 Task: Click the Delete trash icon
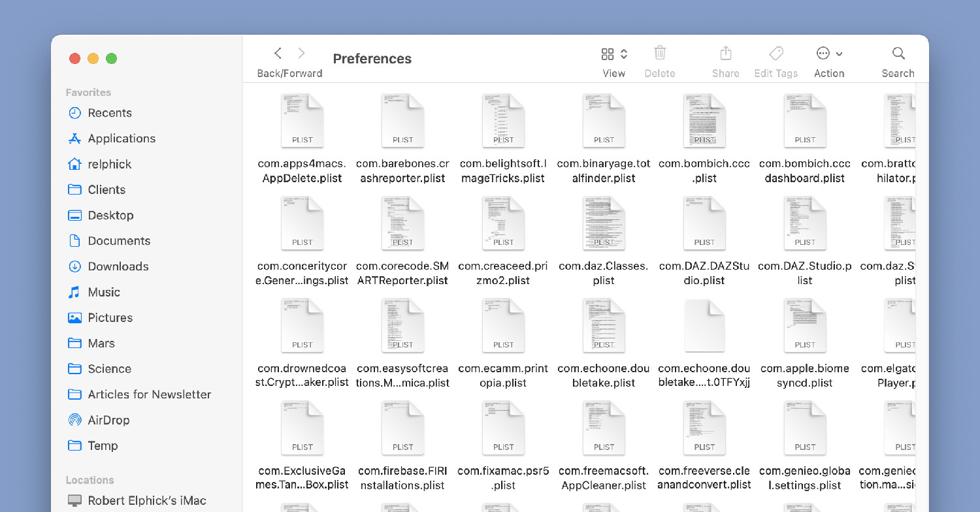click(x=660, y=53)
